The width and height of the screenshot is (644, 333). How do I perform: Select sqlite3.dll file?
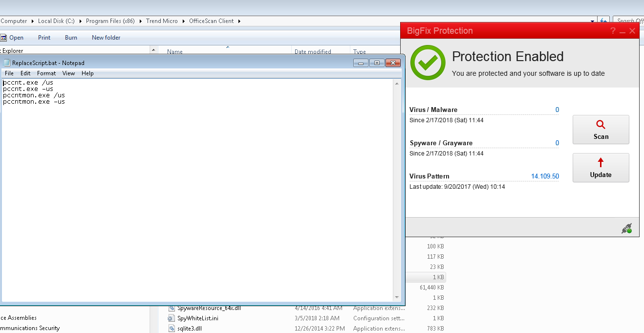190,329
